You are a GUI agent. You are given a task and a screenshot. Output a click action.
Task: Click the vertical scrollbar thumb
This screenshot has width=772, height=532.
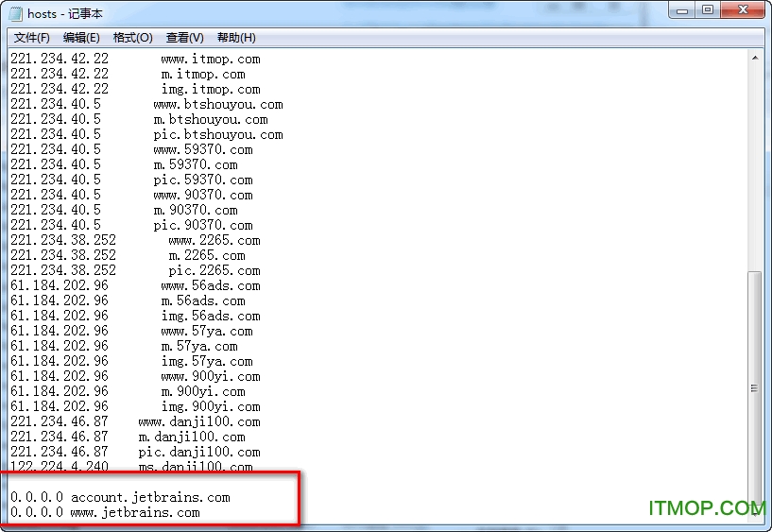pyautogui.click(x=754, y=388)
